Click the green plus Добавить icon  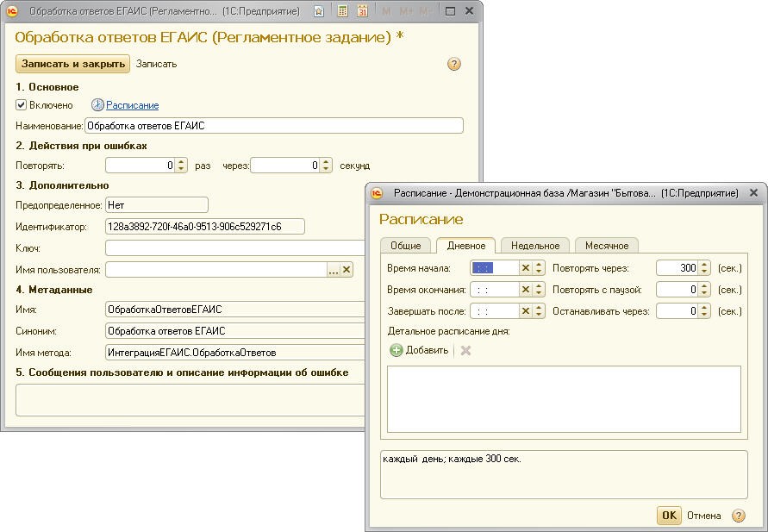pyautogui.click(x=396, y=350)
